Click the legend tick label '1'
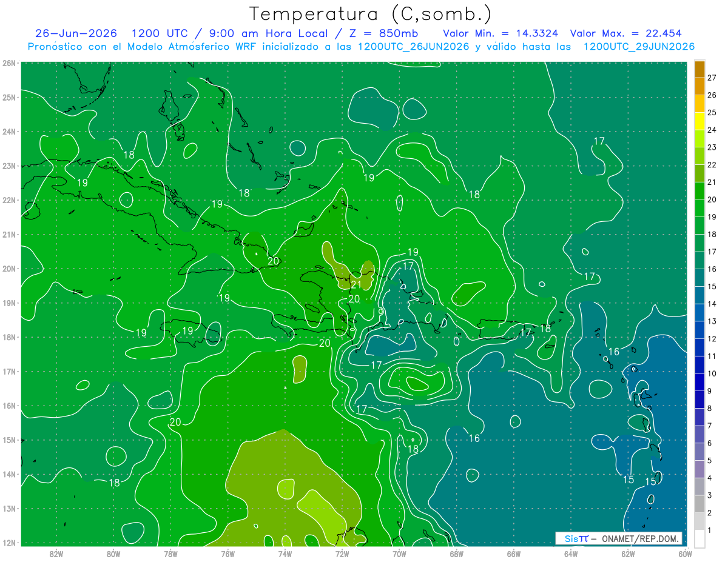The image size is (728, 562). [710, 530]
